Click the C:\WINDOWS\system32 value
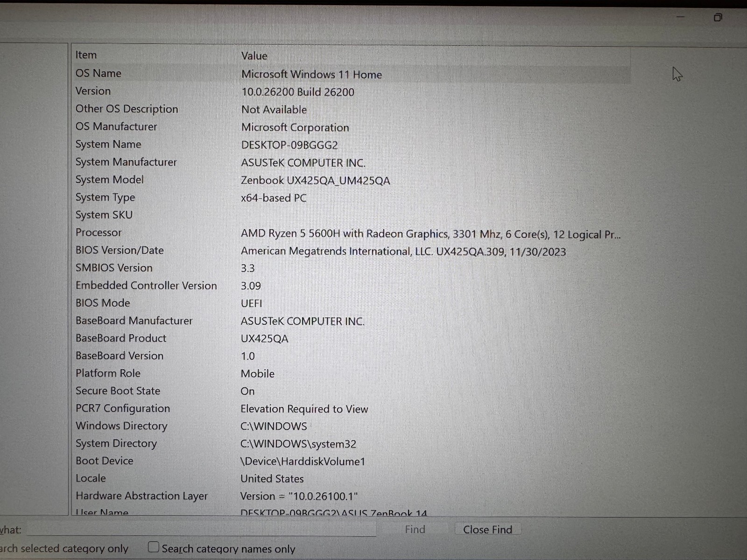 coord(298,444)
